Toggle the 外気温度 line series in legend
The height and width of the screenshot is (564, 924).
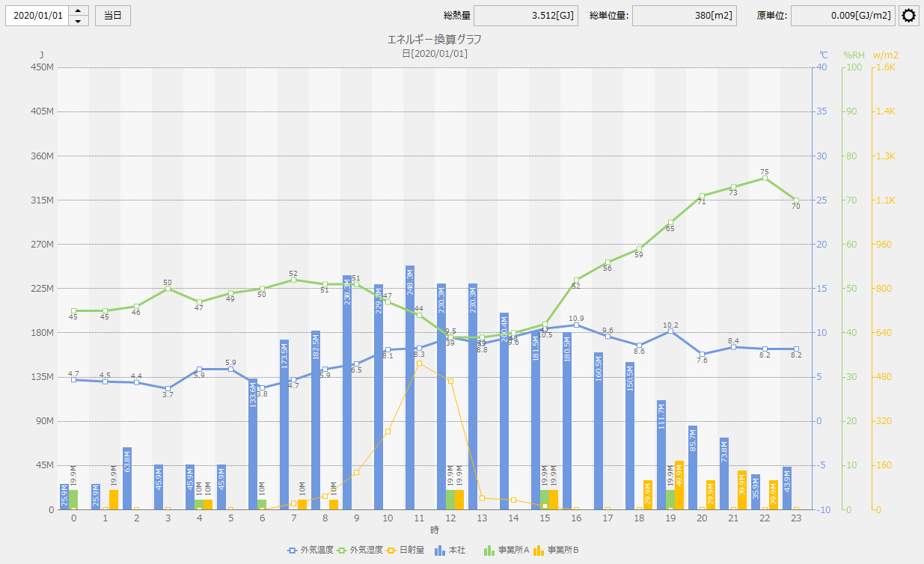pos(293,550)
